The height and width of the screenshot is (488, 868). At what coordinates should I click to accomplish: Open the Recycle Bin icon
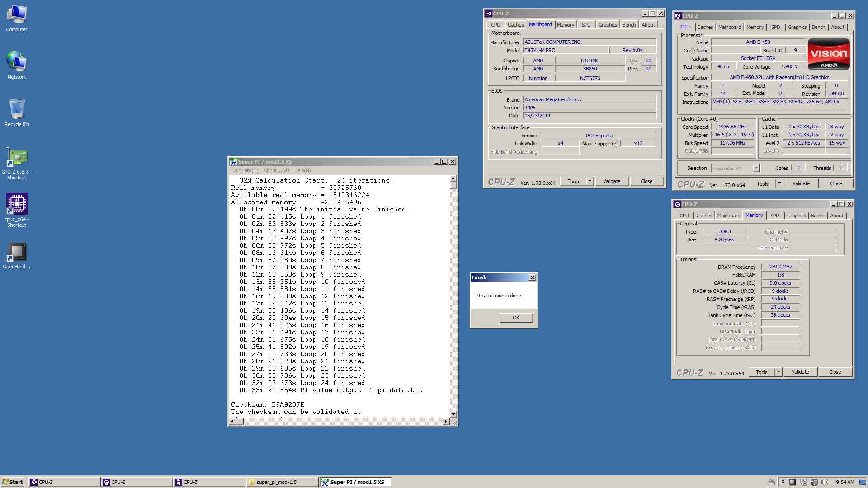tap(17, 113)
